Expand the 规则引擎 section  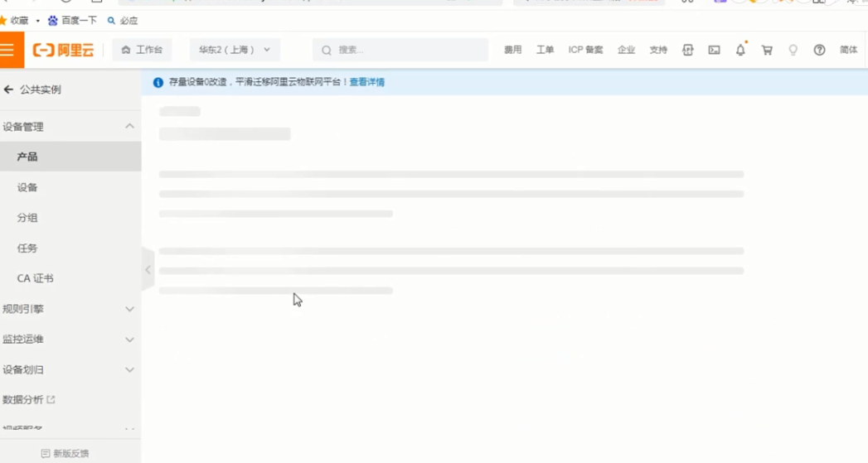(x=129, y=309)
